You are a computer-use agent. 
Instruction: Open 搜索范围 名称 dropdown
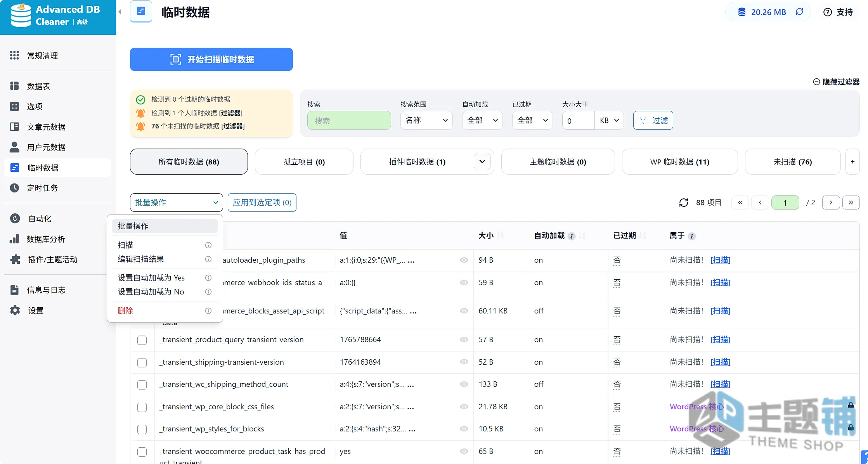426,120
